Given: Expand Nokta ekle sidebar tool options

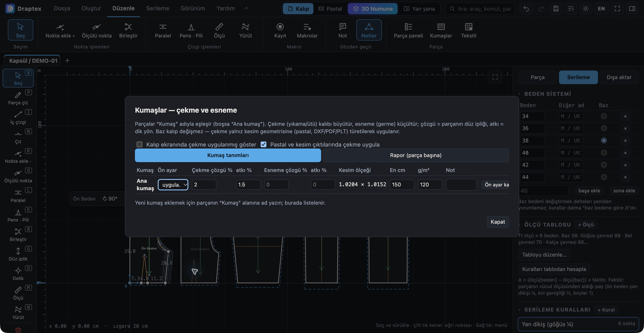Looking at the screenshot, I should pyautogui.click(x=30, y=161).
